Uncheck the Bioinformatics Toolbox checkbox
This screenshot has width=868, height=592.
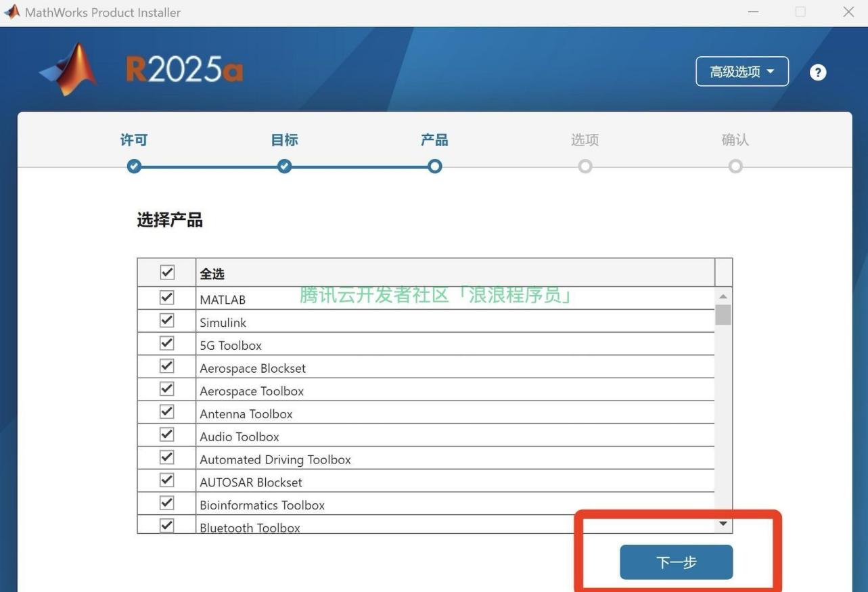[166, 503]
